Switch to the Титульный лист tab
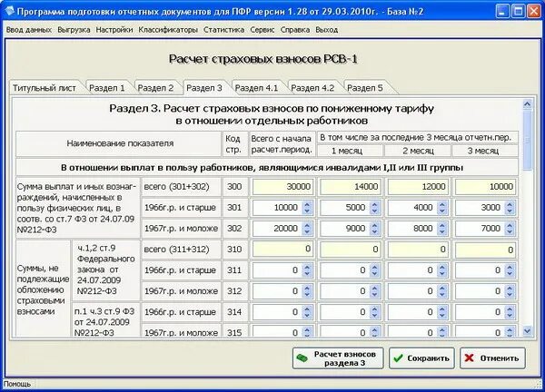Image resolution: width=545 pixels, height=392 pixels. (45, 88)
